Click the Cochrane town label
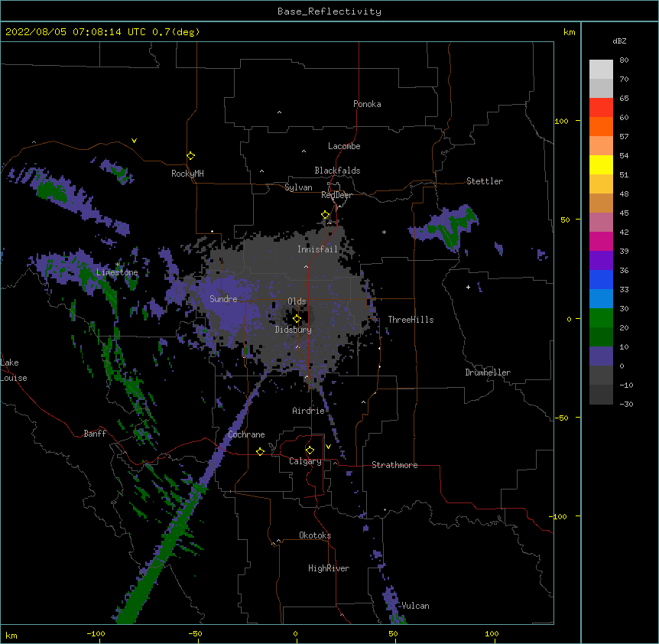The image size is (659, 644). (x=246, y=434)
